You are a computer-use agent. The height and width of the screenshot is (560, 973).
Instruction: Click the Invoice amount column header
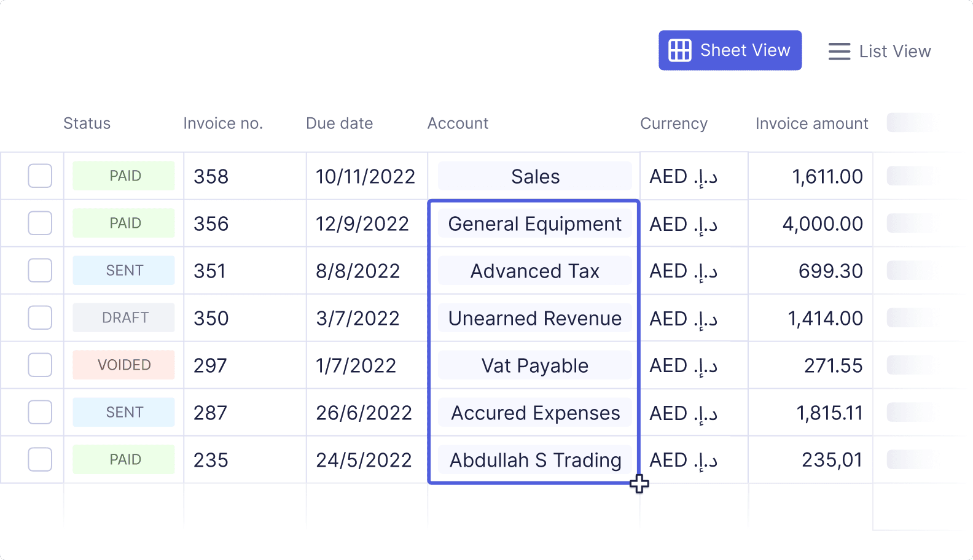812,123
